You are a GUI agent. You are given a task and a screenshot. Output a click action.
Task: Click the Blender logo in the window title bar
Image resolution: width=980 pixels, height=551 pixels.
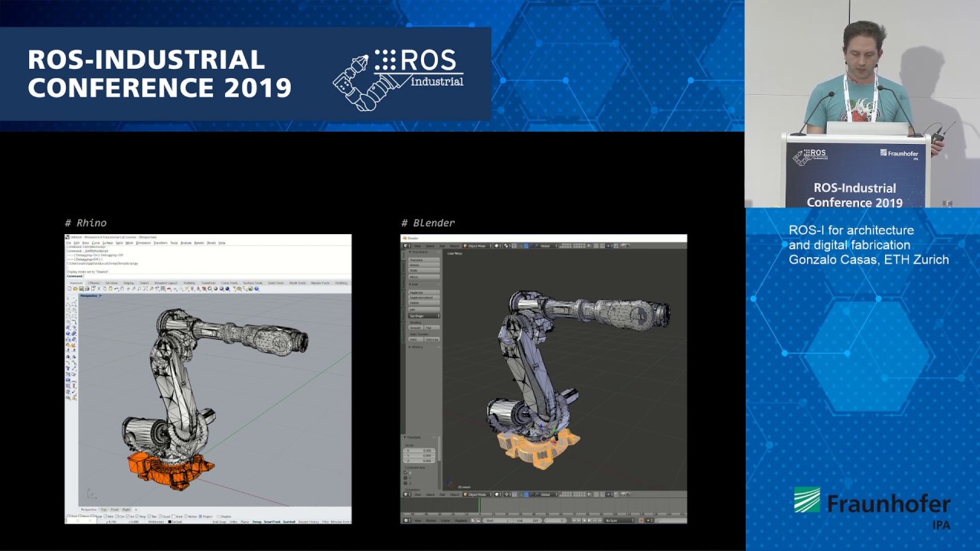(404, 238)
